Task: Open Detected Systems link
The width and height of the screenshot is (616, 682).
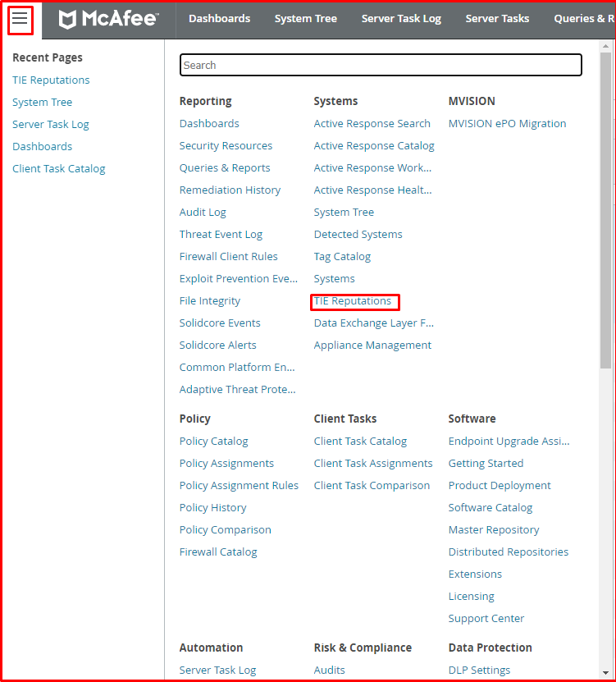Action: pos(358,235)
